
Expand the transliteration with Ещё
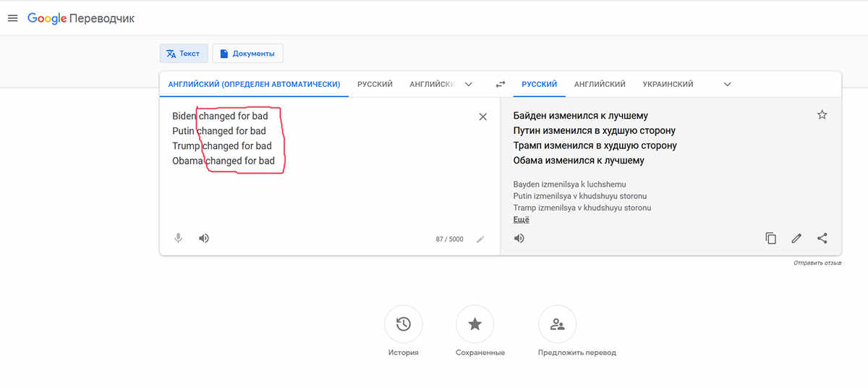click(521, 219)
